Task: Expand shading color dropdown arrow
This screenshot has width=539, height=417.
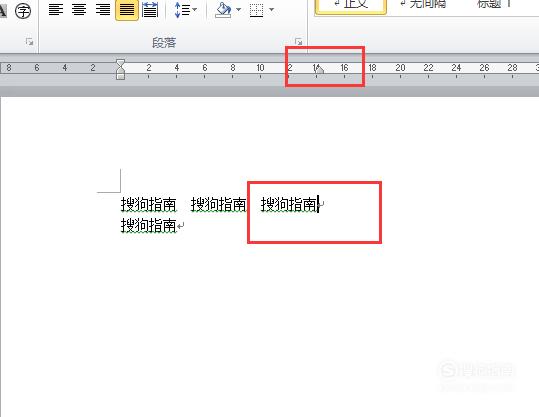Action: 239,10
